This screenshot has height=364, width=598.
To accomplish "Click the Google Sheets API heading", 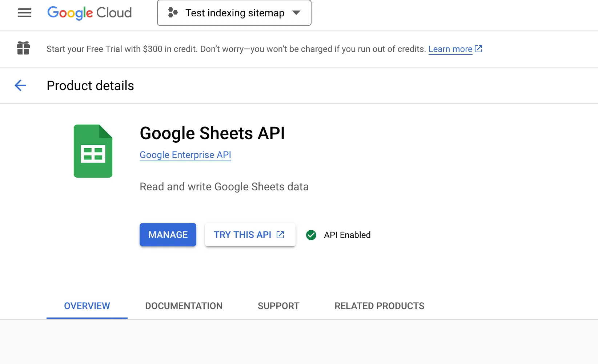I will coord(212,133).
